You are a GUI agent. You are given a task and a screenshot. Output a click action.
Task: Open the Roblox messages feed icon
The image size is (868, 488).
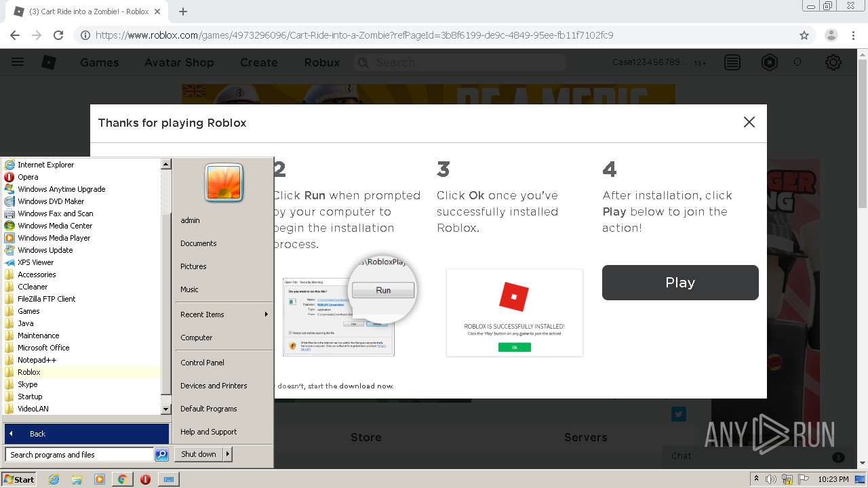click(732, 62)
